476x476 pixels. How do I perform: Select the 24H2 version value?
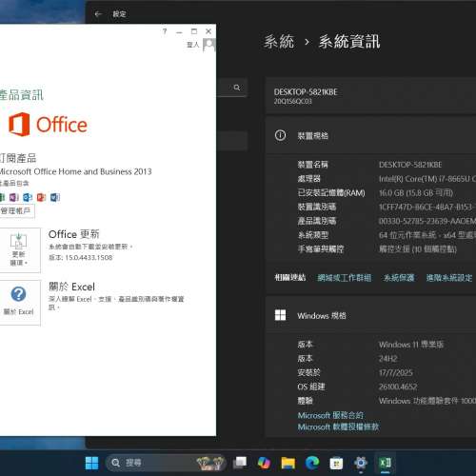tap(388, 359)
